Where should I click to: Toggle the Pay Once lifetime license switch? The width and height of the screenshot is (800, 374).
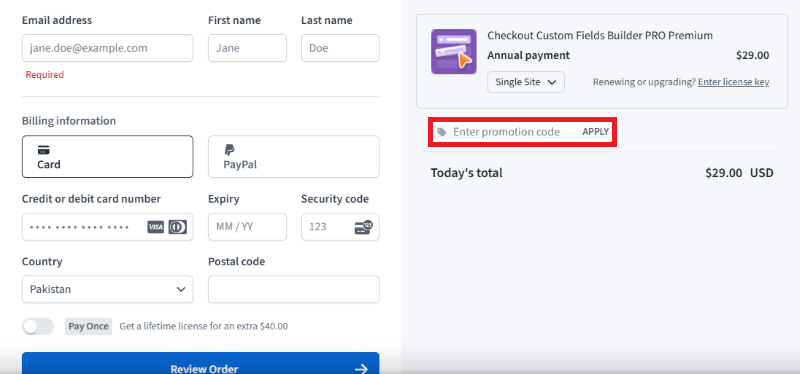pyautogui.click(x=38, y=327)
